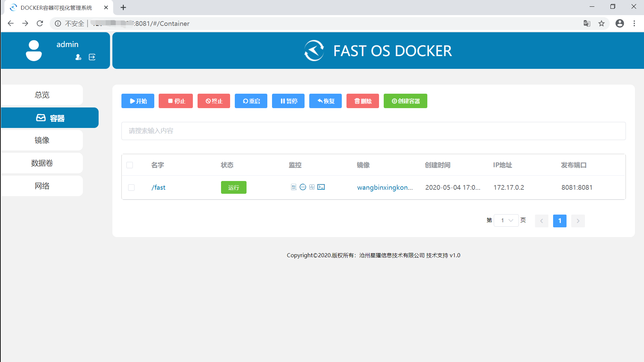This screenshot has height=362, width=644.
Task: Click the green 运行 status indicator
Action: pyautogui.click(x=233, y=187)
